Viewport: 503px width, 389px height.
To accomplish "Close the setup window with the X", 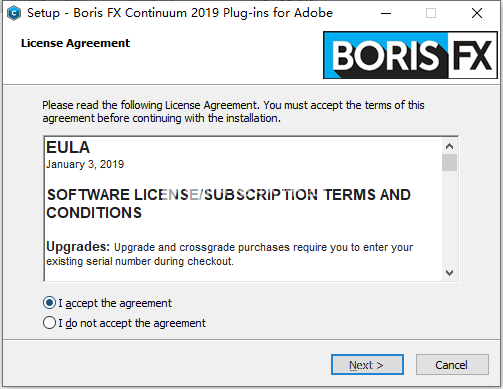I will [x=477, y=13].
